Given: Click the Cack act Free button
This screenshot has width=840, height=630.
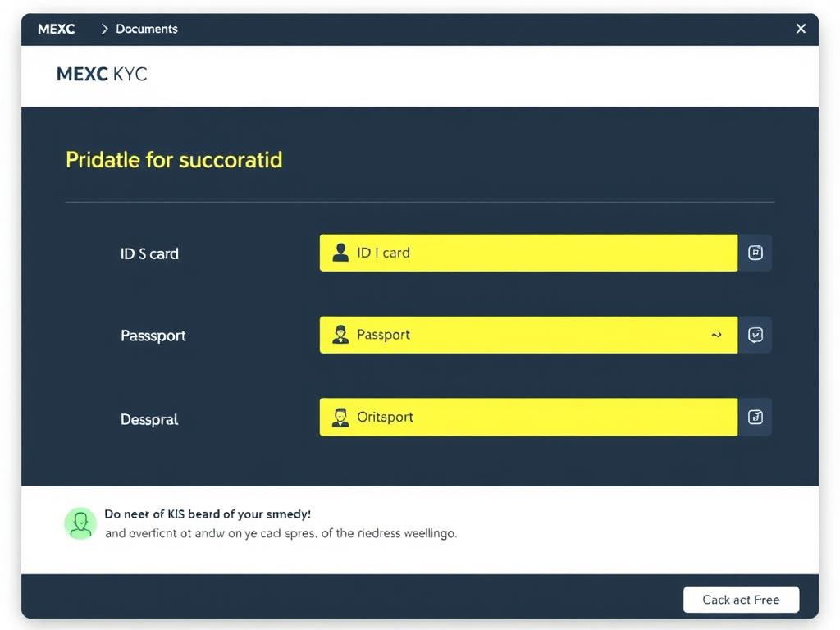Looking at the screenshot, I should pos(741,600).
